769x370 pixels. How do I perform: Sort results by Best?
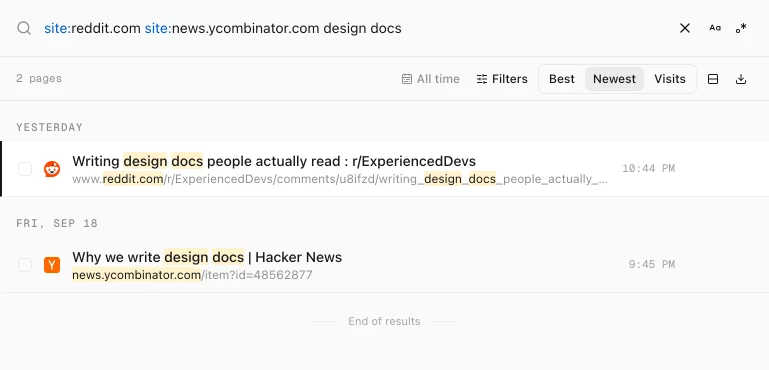click(562, 79)
